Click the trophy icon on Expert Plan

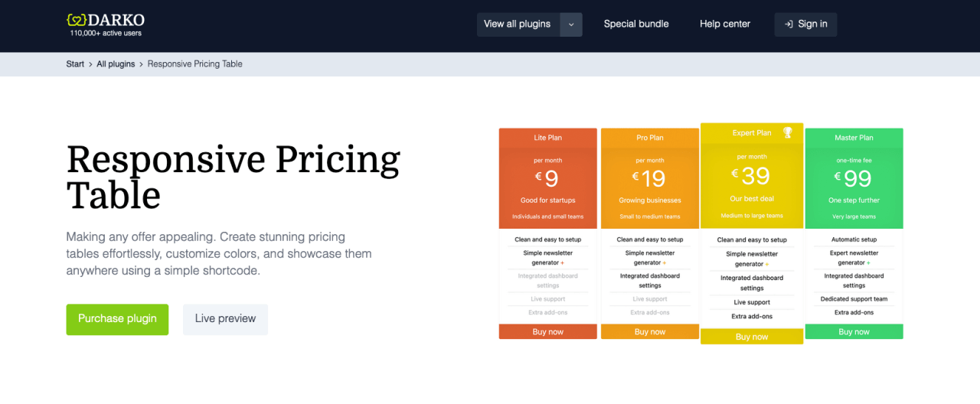(787, 132)
